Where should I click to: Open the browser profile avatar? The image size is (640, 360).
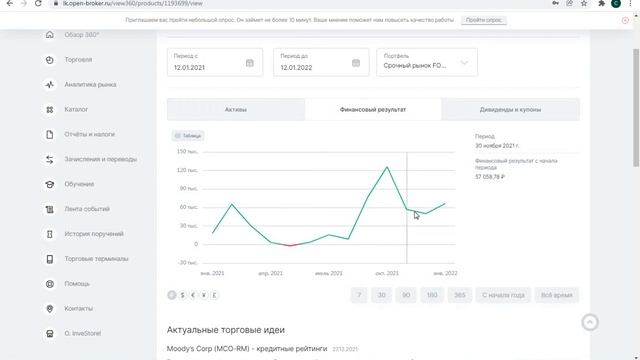click(x=616, y=3)
